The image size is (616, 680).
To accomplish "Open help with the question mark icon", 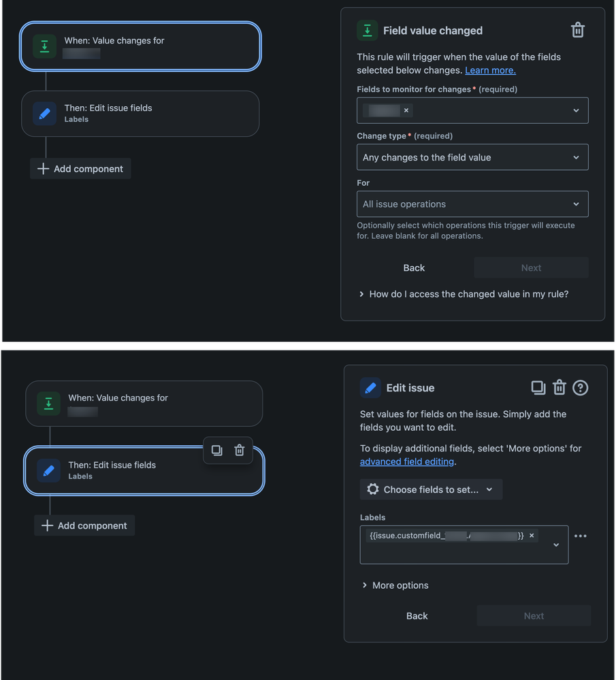I will (580, 387).
